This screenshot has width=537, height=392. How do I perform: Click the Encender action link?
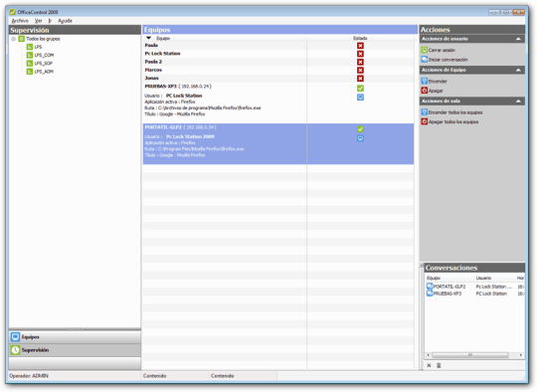click(x=438, y=82)
